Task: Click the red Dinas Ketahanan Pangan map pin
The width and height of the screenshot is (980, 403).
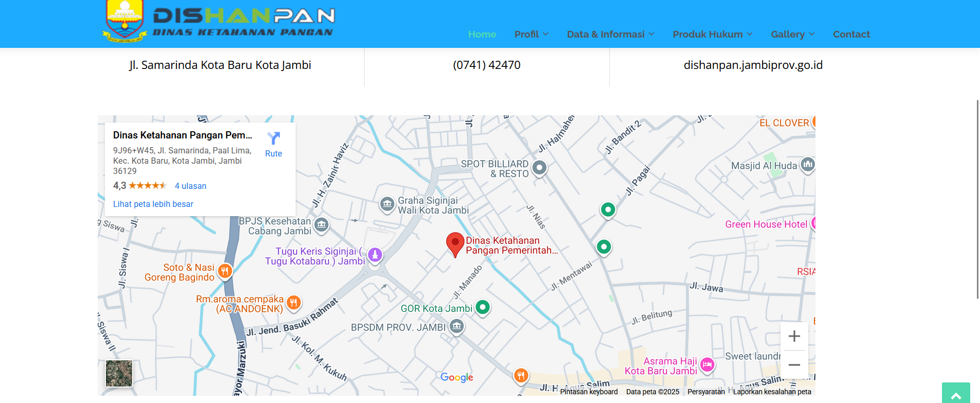Action: (x=455, y=243)
